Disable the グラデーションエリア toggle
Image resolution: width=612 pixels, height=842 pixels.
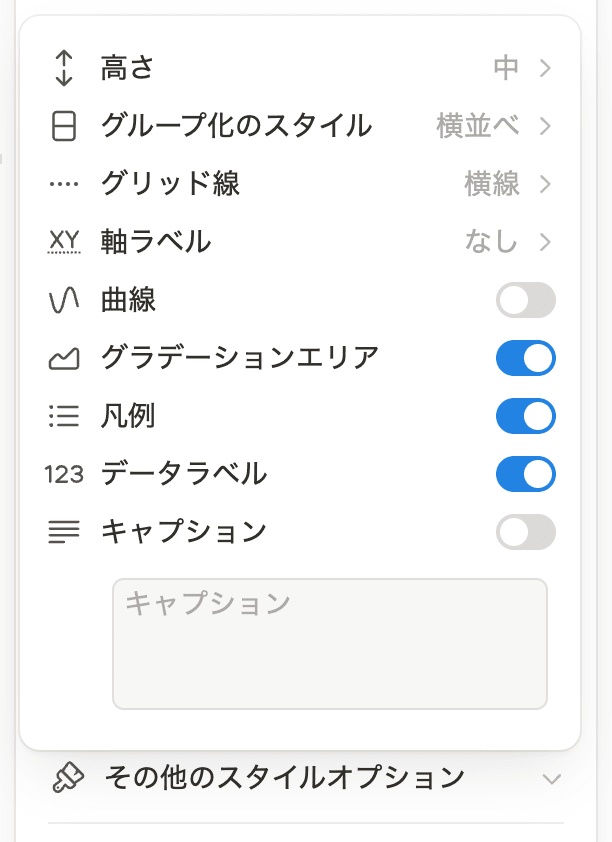pyautogui.click(x=526, y=358)
